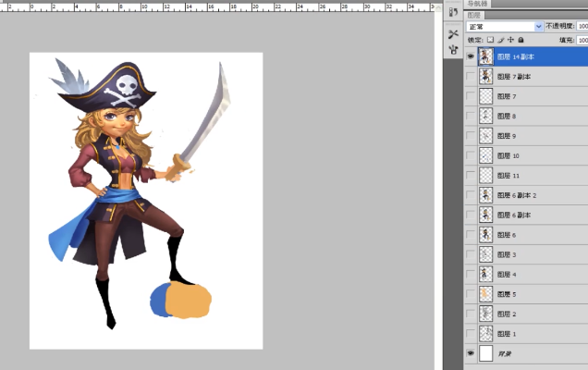Click the lock position move icon

point(511,41)
